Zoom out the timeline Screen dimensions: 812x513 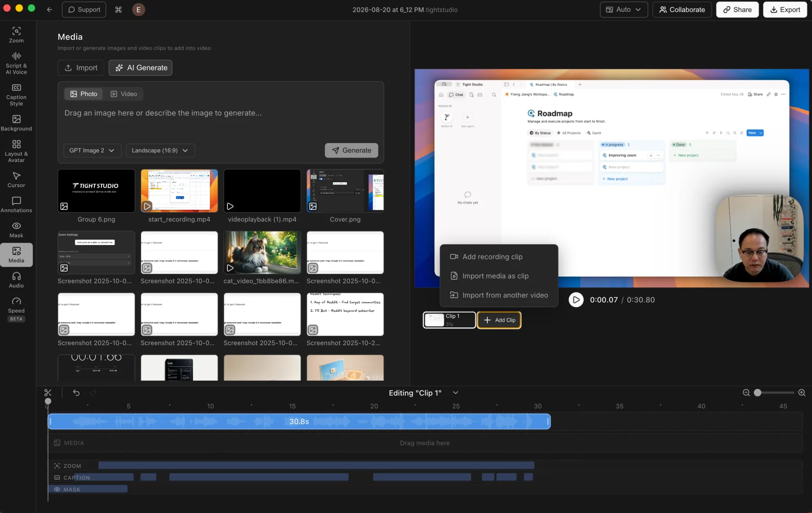click(746, 393)
